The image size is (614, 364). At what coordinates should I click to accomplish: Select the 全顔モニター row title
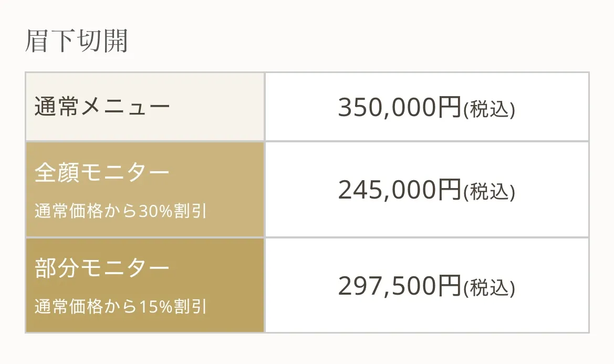coord(102,173)
